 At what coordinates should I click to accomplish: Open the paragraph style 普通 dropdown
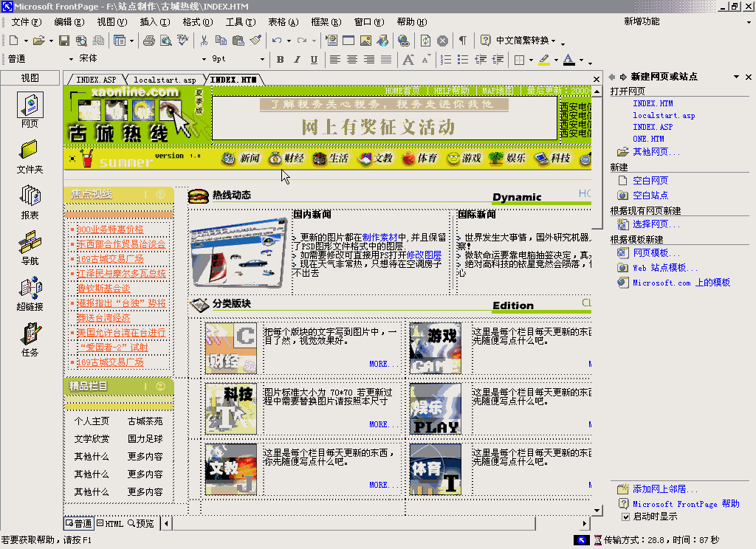[71, 60]
